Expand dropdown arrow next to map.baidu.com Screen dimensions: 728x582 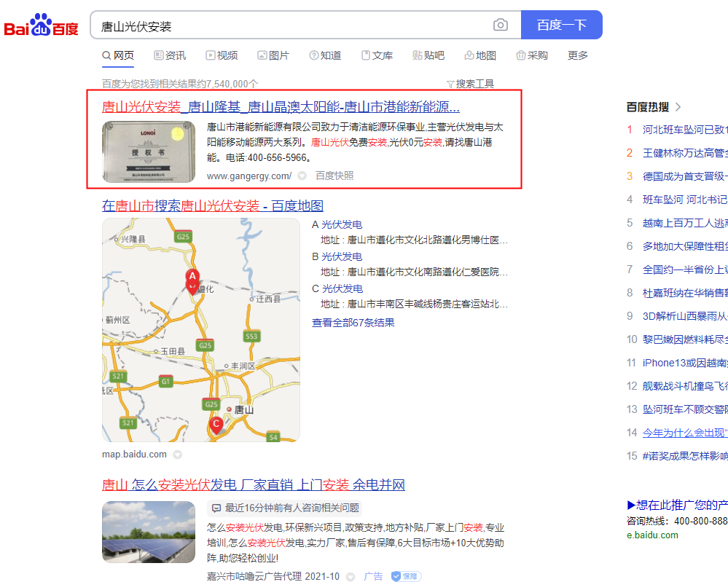(x=177, y=455)
